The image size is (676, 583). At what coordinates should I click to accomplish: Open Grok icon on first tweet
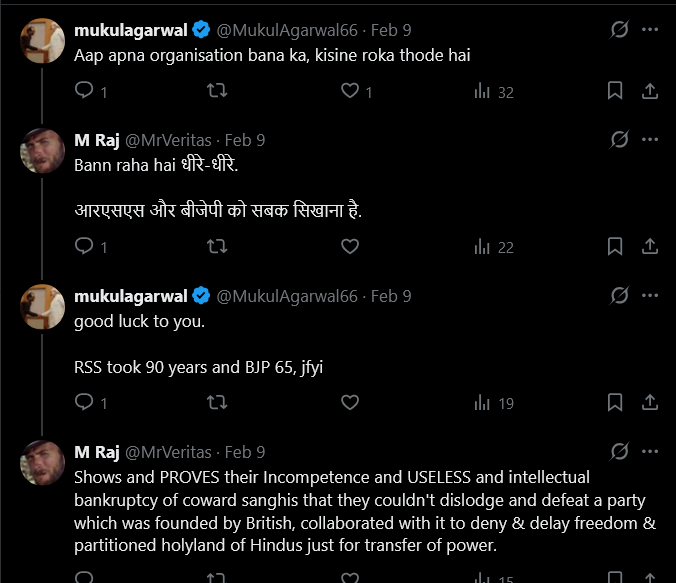619,30
